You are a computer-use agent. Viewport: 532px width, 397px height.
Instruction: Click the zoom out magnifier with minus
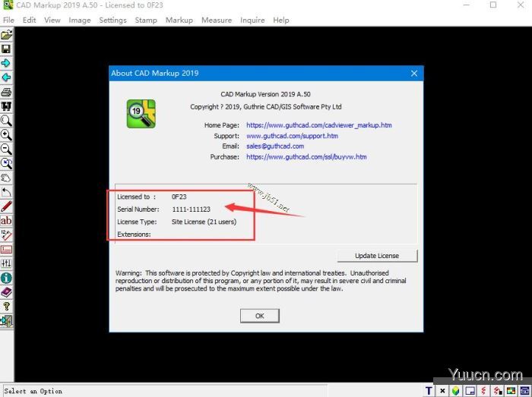pos(6,149)
